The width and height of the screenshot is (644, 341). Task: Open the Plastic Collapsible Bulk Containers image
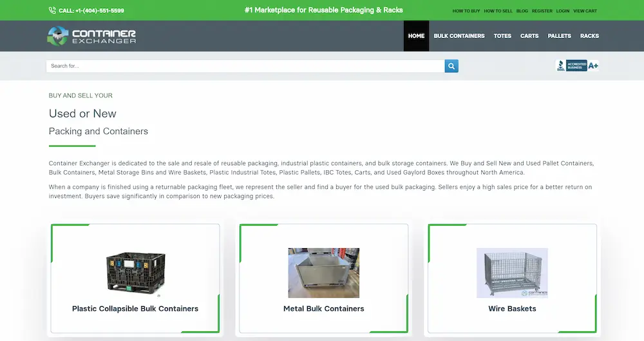[x=135, y=273]
